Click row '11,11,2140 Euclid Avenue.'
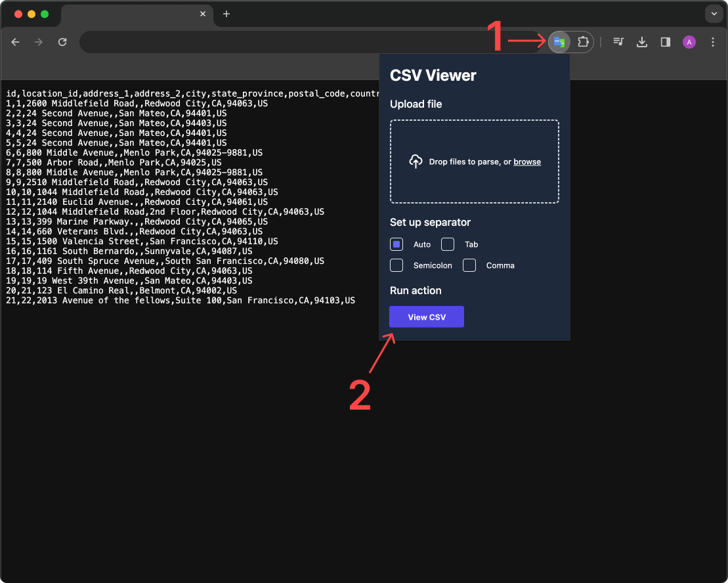This screenshot has width=728, height=583. coord(137,202)
